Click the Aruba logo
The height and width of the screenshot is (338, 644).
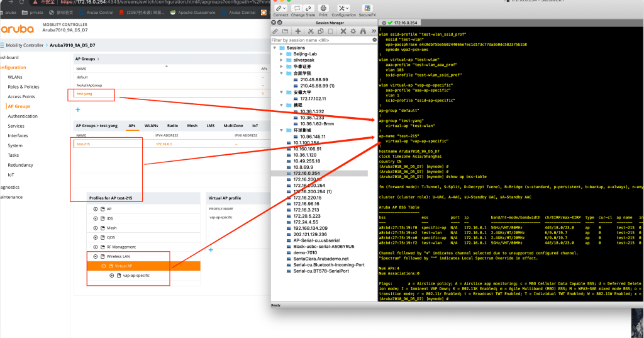[17, 29]
